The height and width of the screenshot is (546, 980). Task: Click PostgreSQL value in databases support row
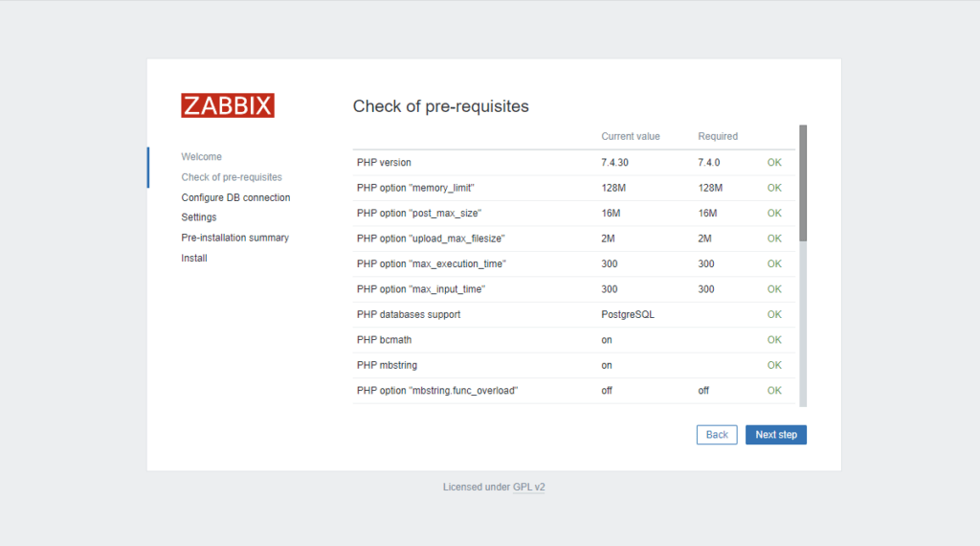[x=628, y=314]
